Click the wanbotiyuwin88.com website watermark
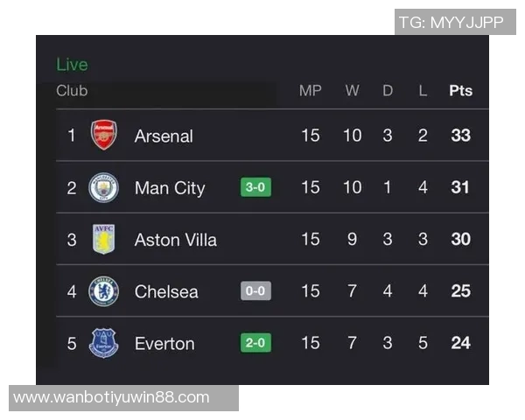This screenshot has width=525, height=420. (x=111, y=398)
